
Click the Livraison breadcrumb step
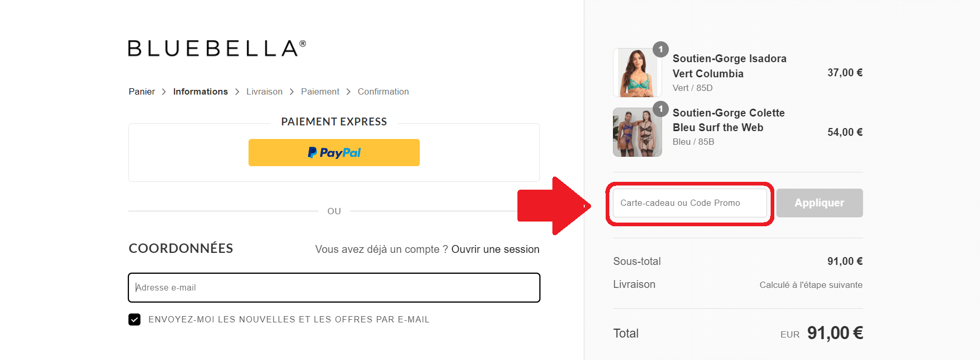click(x=264, y=91)
